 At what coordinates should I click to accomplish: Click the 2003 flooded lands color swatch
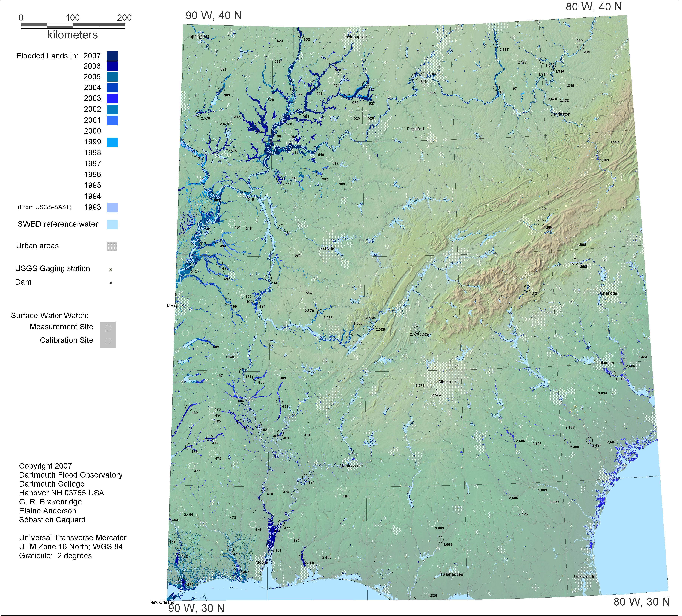pyautogui.click(x=112, y=98)
